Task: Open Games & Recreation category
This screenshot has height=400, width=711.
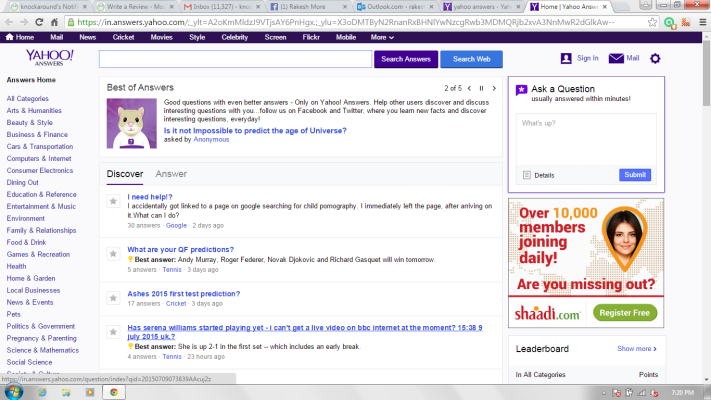Action: click(38, 254)
